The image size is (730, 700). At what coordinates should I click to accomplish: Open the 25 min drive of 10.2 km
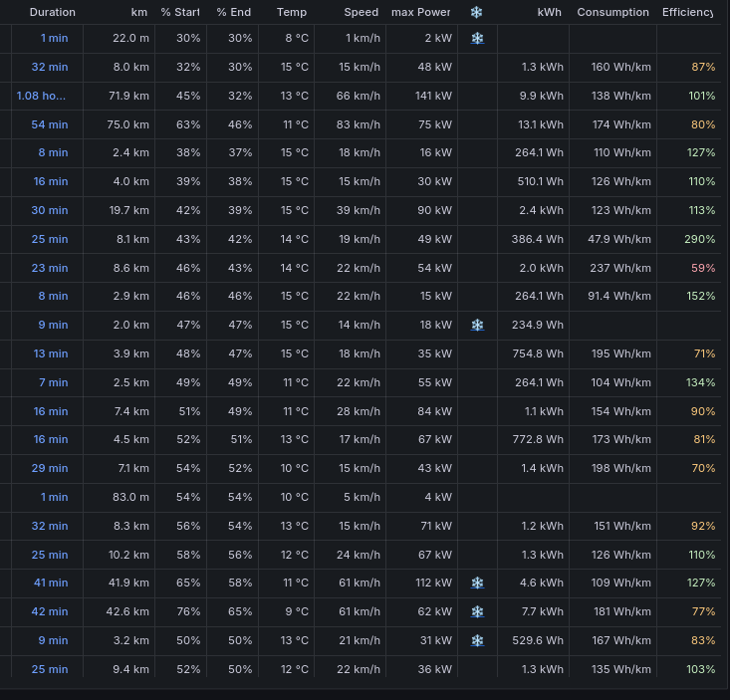50,555
